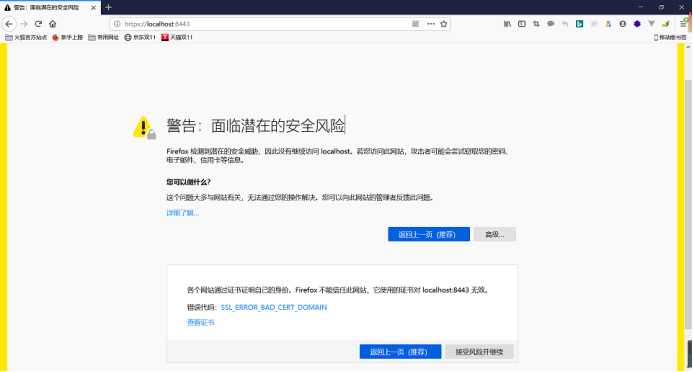The height and width of the screenshot is (372, 693).
Task: Click the forward navigation arrow
Action: point(24,24)
